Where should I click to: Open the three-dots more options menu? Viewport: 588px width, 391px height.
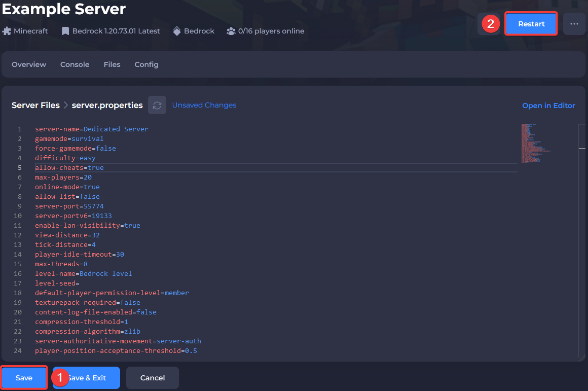point(574,24)
